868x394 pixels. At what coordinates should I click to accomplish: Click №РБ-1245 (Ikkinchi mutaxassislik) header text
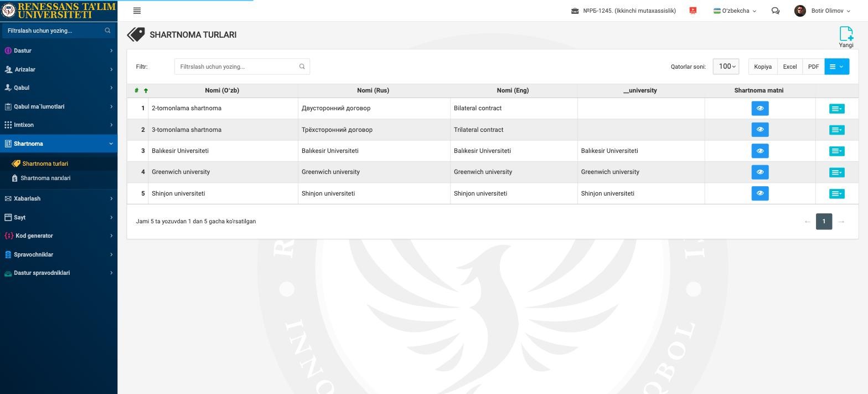tap(629, 11)
